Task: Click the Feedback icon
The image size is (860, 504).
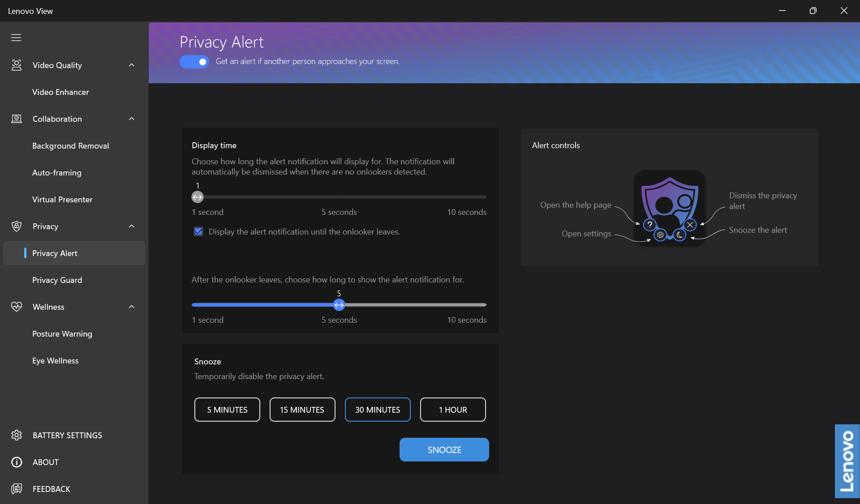Action: point(17,489)
